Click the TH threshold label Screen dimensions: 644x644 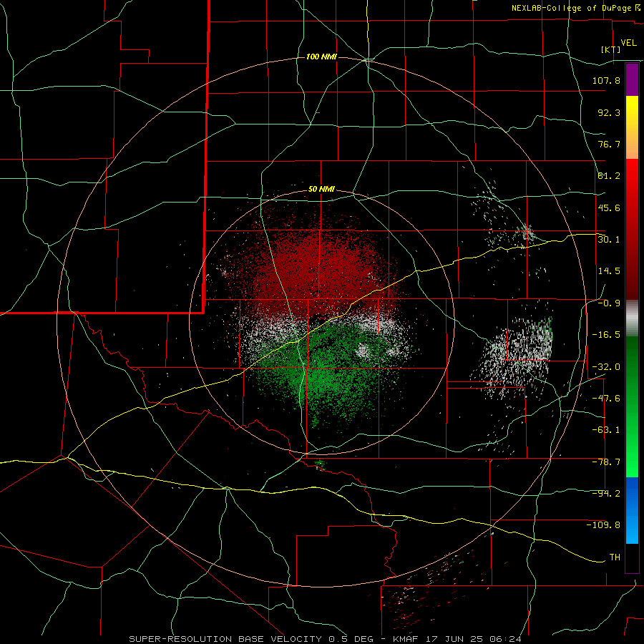(615, 557)
